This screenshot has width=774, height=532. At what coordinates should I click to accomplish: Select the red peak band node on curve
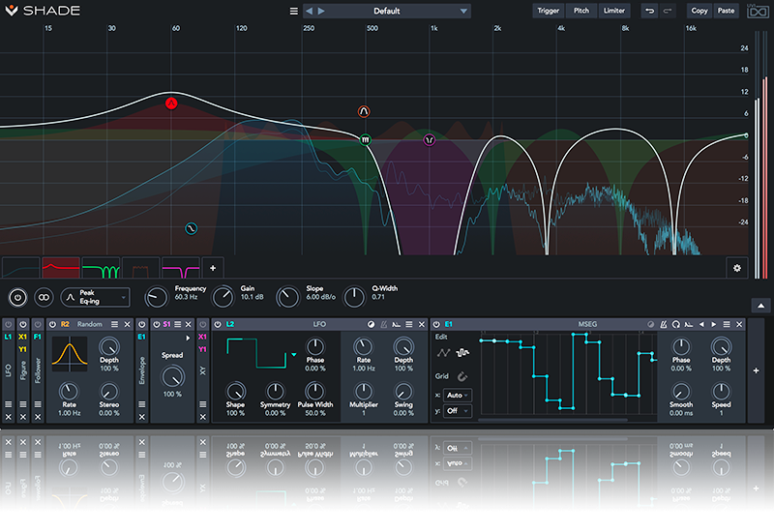point(171,103)
